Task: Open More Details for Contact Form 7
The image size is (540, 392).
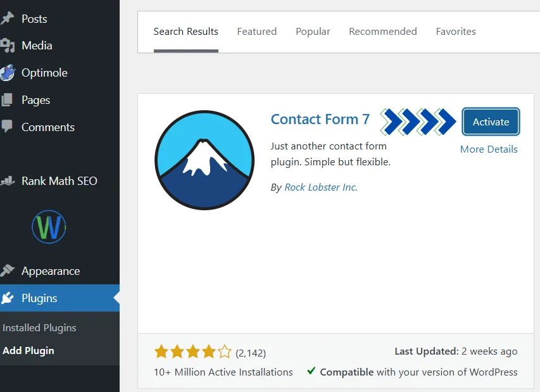Action: [x=489, y=149]
